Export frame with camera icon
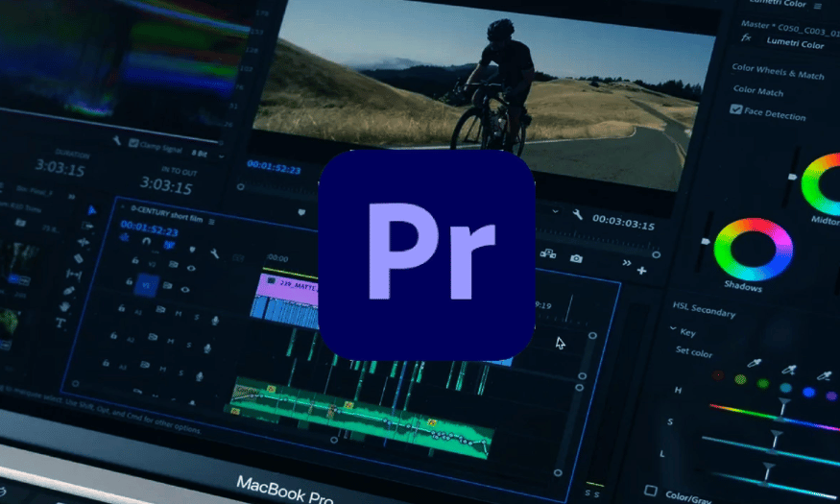The height and width of the screenshot is (504, 840). tap(576, 258)
